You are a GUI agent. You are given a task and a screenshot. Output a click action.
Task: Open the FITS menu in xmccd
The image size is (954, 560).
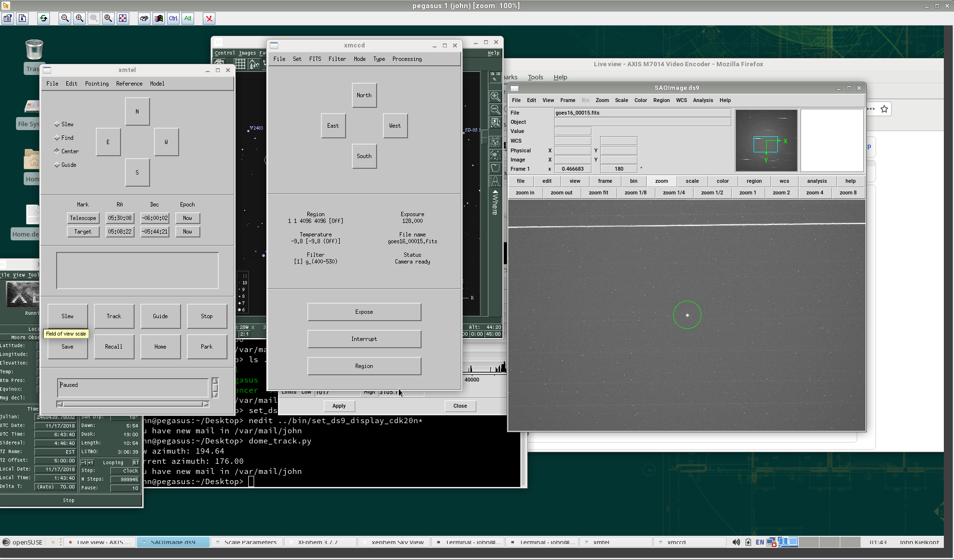point(315,59)
